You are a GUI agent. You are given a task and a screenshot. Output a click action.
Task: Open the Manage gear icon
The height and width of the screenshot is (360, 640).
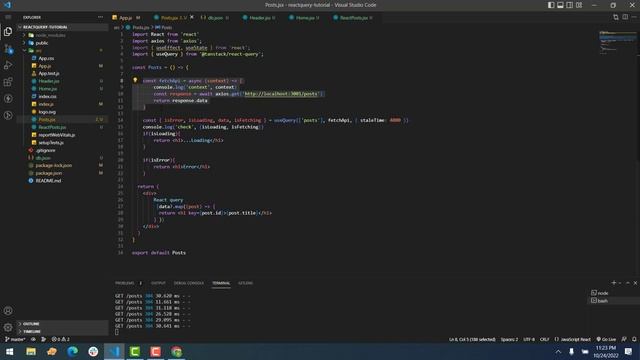point(8,327)
